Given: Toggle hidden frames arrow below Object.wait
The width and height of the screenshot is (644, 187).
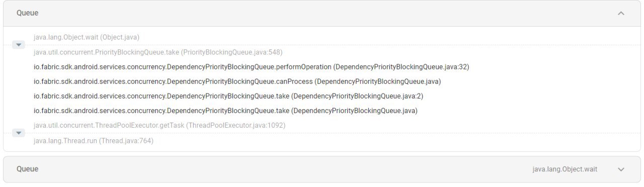Looking at the screenshot, I should pyautogui.click(x=18, y=45).
